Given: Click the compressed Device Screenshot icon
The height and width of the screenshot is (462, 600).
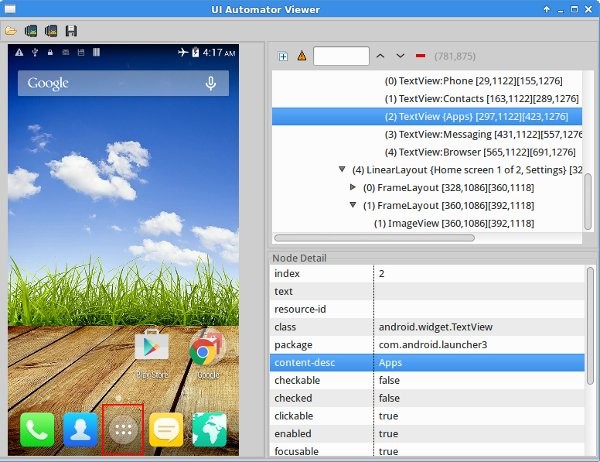Looking at the screenshot, I should click(x=51, y=31).
